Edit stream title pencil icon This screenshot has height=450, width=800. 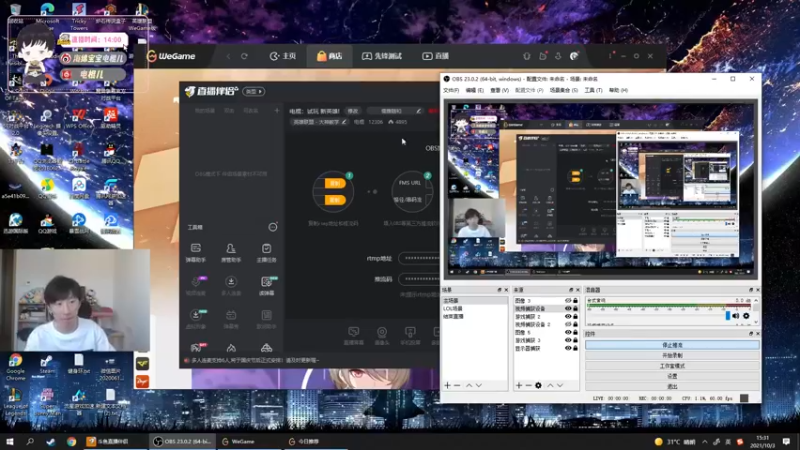point(419,111)
